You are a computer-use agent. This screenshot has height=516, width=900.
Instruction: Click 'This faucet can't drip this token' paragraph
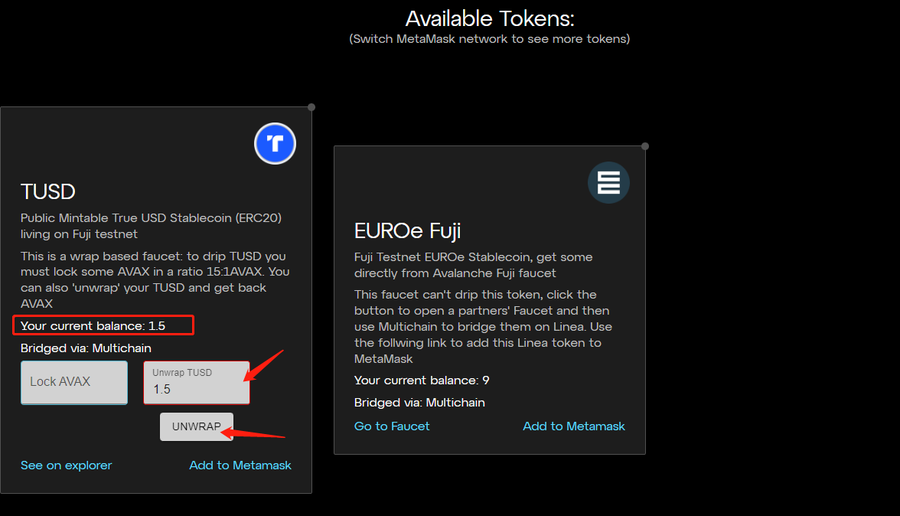(483, 327)
